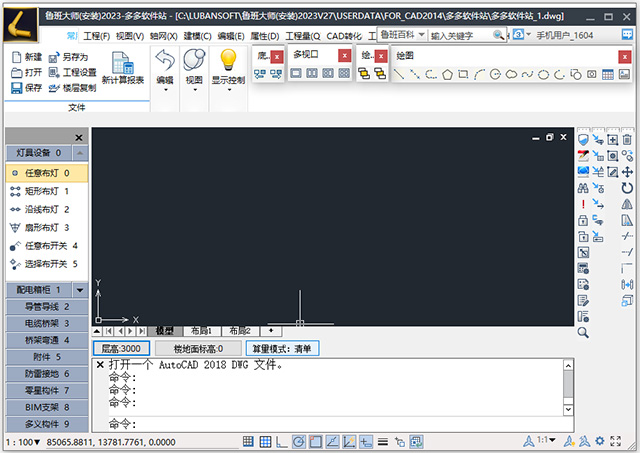Select the rotate tool in right toolbar

tap(627, 187)
